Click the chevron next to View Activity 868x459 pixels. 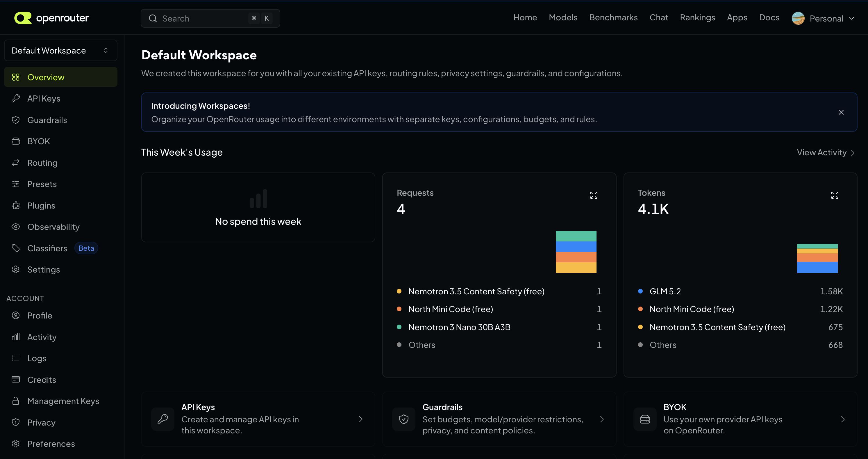pyautogui.click(x=853, y=153)
